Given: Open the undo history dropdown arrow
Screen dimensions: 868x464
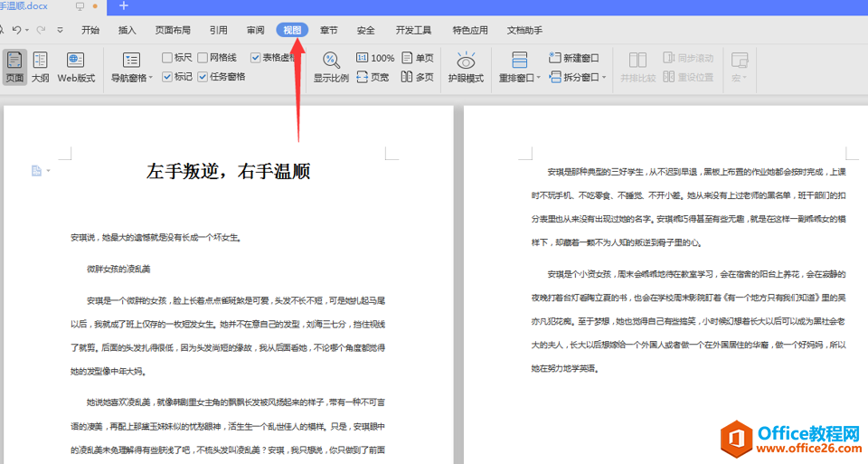Looking at the screenshot, I should pos(26,31).
